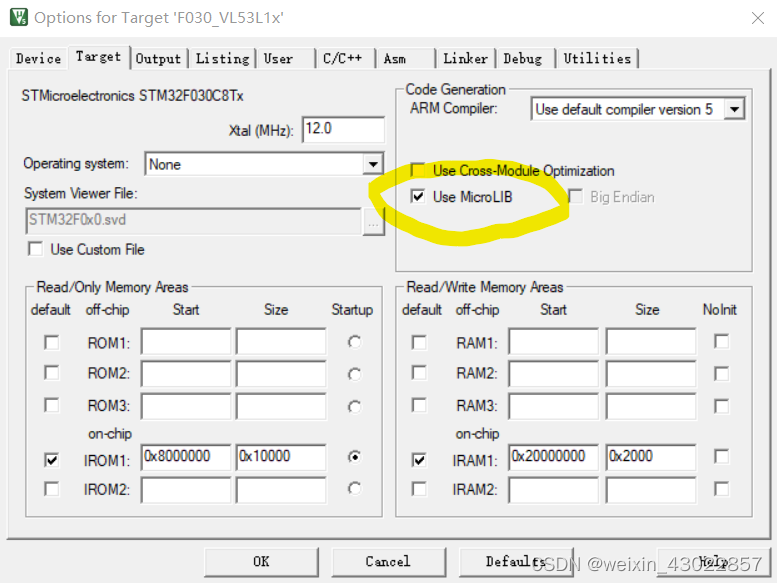777x583 pixels.
Task: Select the ROM3 Startup radio button
Action: click(354, 407)
